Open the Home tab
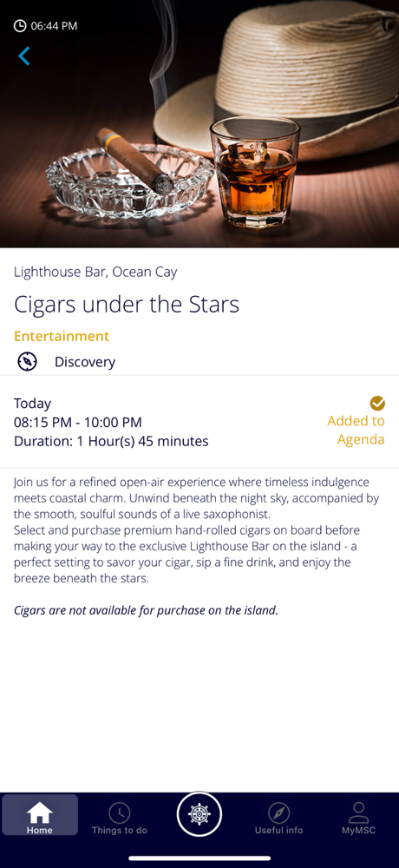The height and width of the screenshot is (868, 399). tap(40, 815)
